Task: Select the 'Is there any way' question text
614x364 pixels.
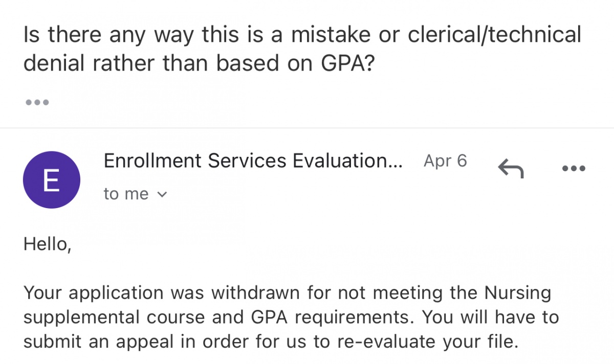Action: pos(302,49)
